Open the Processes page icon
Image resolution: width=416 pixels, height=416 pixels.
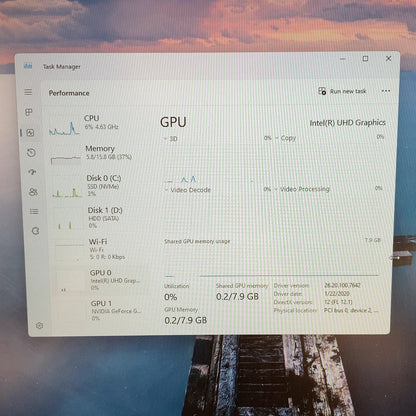point(29,112)
